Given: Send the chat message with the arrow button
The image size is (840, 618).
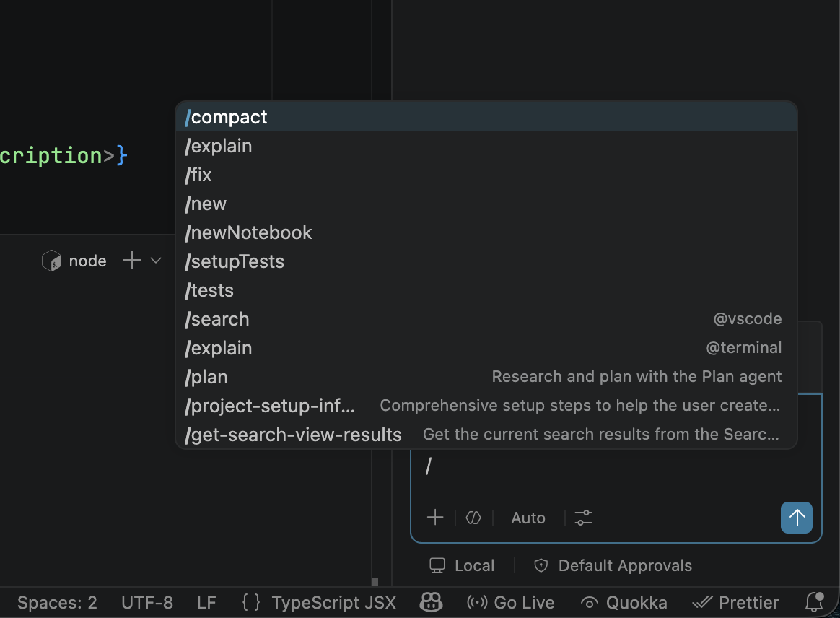Looking at the screenshot, I should 797,518.
